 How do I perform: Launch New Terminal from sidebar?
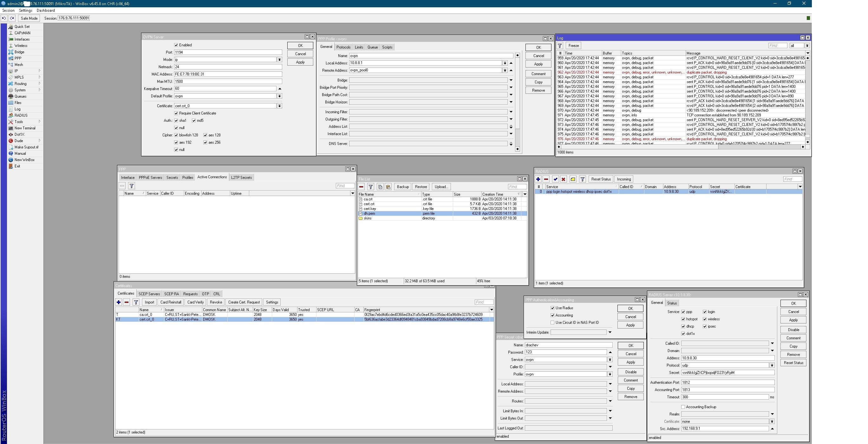(25, 128)
